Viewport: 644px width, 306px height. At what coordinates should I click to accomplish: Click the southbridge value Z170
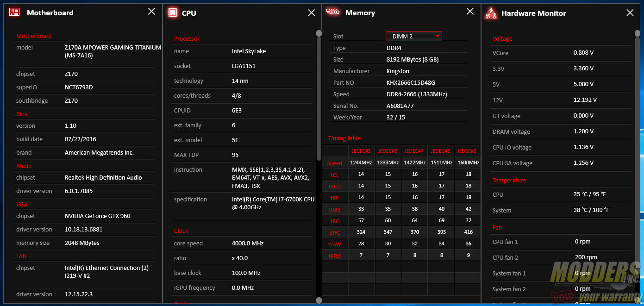pyautogui.click(x=71, y=100)
